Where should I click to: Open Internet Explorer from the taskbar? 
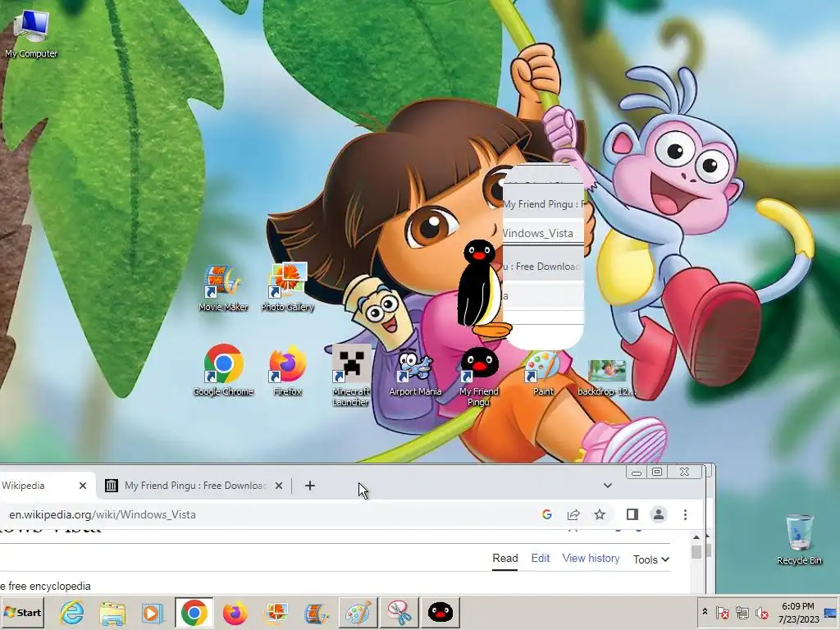coord(72,613)
